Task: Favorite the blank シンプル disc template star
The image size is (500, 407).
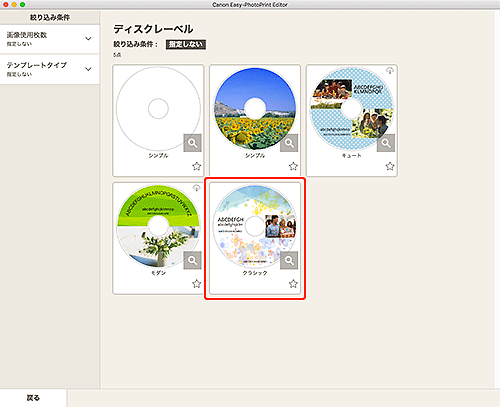Action: tap(197, 166)
